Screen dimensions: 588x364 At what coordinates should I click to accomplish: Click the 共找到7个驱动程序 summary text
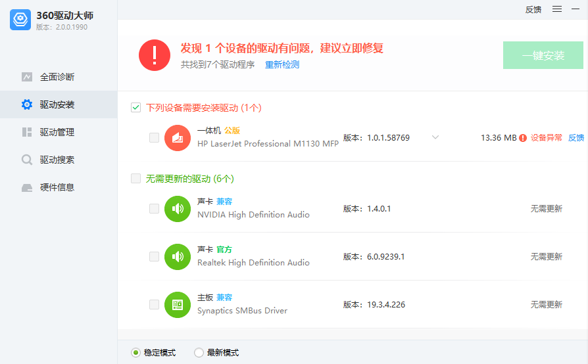pyautogui.click(x=218, y=65)
